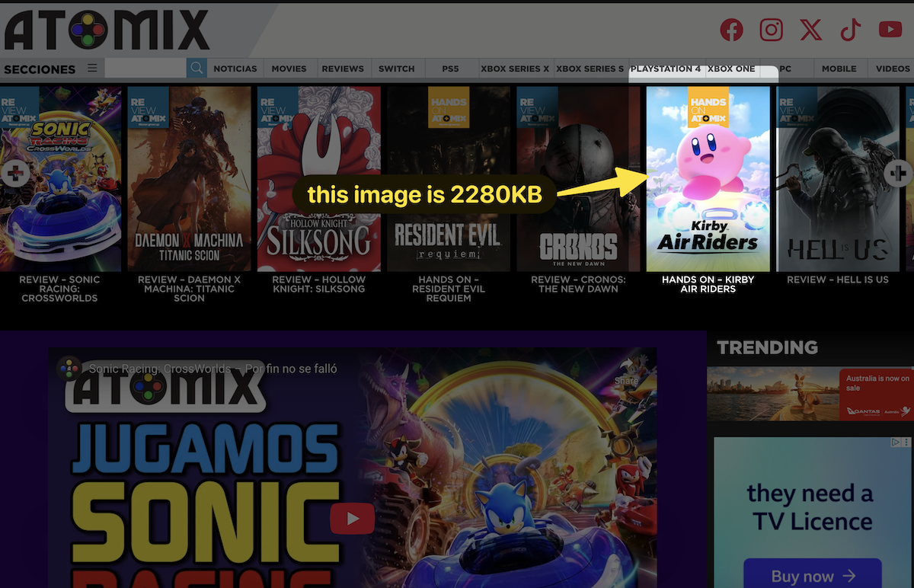Click the Atomix logo in header
The height and width of the screenshot is (588, 914).
click(107, 30)
